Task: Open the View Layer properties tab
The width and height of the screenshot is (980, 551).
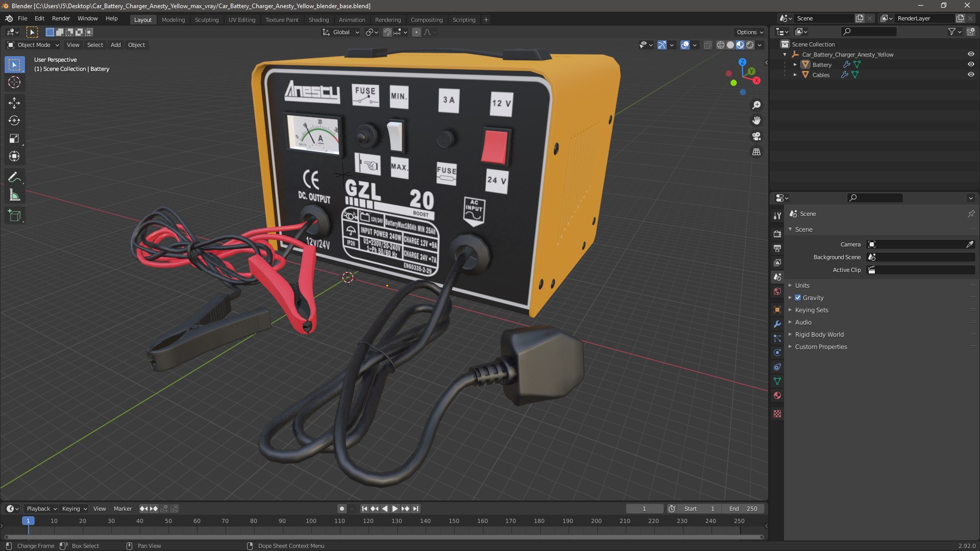Action: [777, 262]
